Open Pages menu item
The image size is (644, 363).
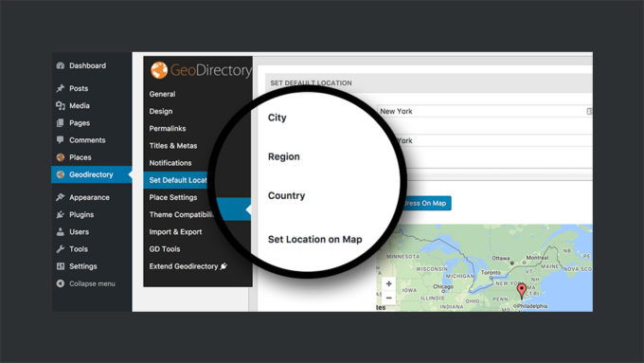(80, 123)
